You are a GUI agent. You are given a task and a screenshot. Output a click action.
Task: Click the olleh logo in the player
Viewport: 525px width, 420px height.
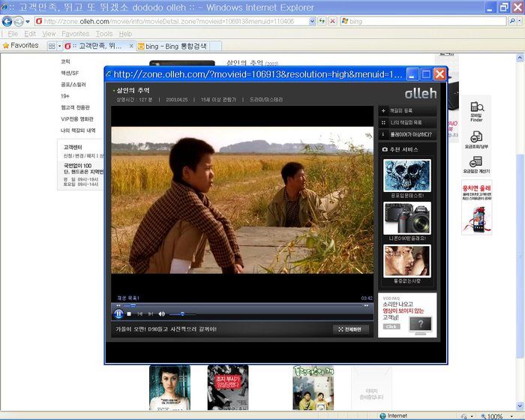point(421,94)
